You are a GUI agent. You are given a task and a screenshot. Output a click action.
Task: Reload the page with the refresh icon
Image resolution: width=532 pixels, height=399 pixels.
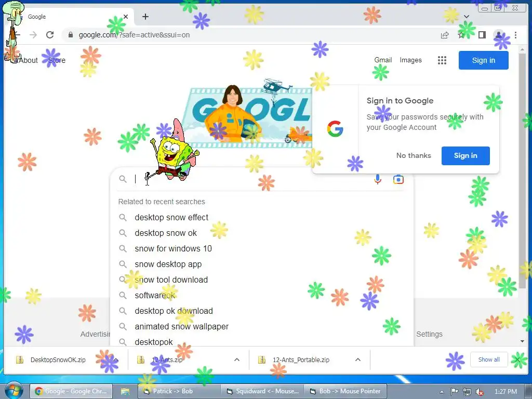pos(50,35)
